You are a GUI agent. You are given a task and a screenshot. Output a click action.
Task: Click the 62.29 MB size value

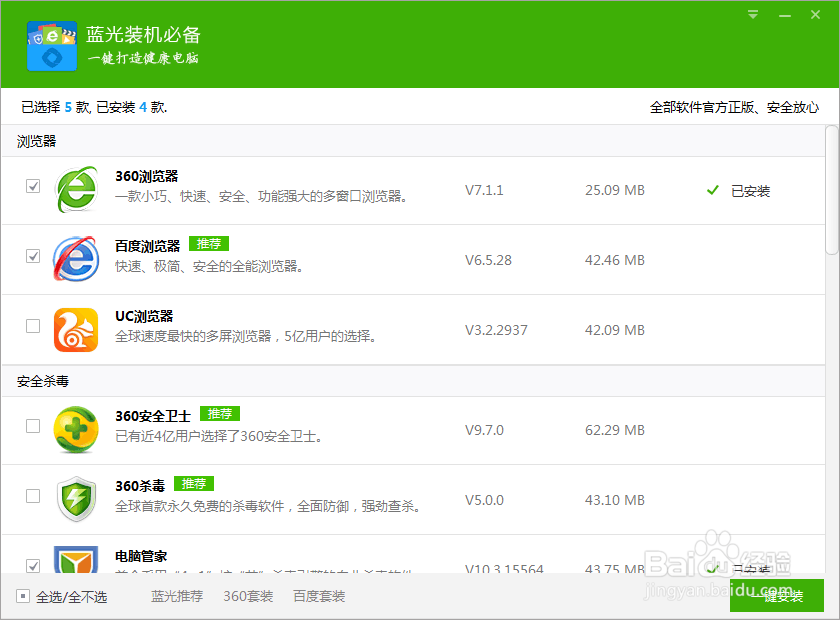[615, 430]
